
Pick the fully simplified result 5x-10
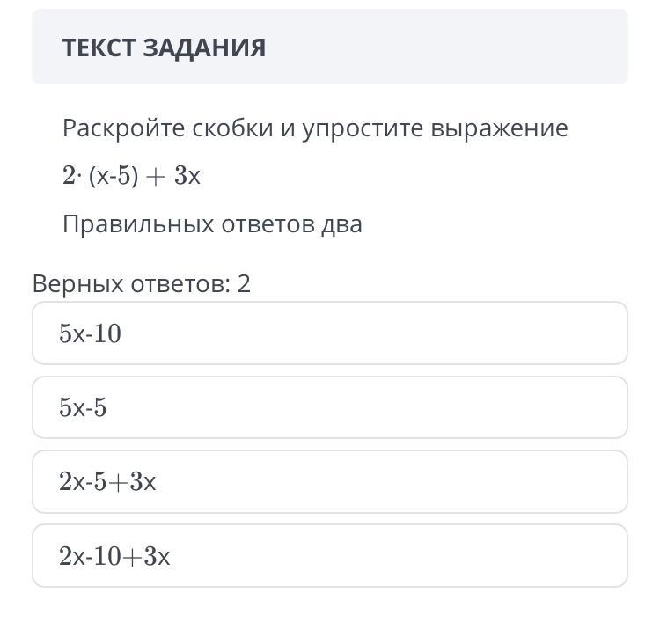[330, 333]
